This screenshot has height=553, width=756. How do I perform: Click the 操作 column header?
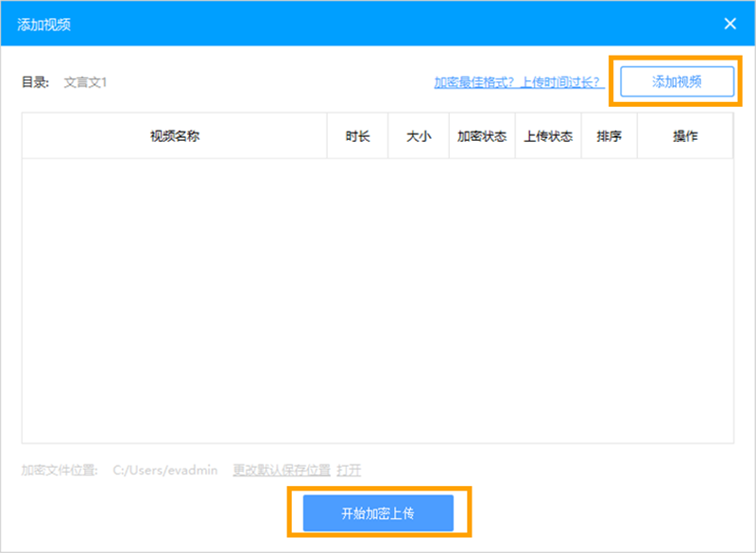click(x=682, y=135)
